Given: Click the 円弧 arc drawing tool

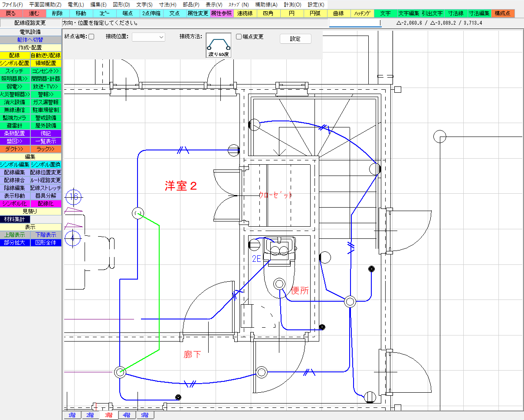Looking at the screenshot, I should [315, 13].
